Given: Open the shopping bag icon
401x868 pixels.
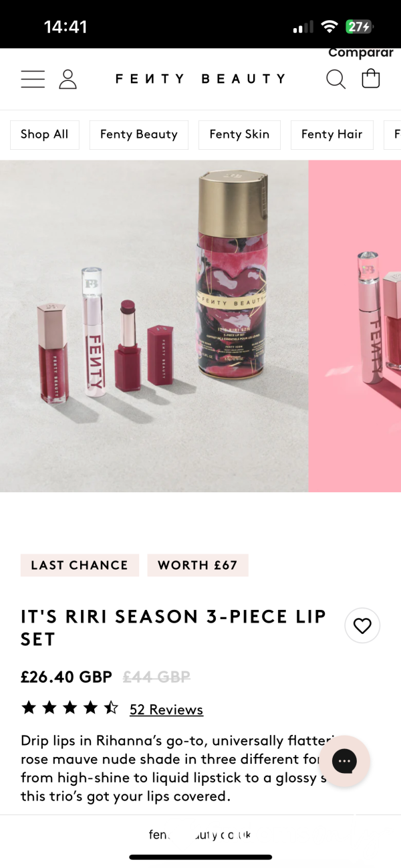Looking at the screenshot, I should [x=370, y=79].
